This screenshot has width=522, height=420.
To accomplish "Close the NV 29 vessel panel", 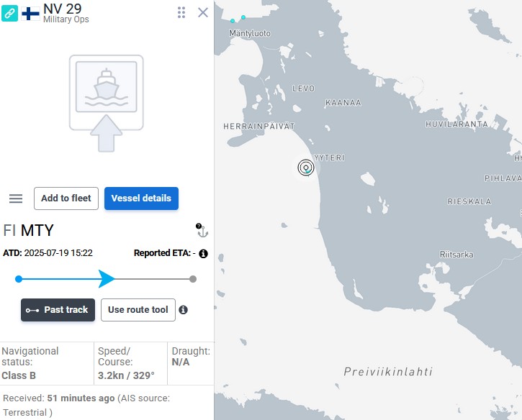I will [x=203, y=13].
